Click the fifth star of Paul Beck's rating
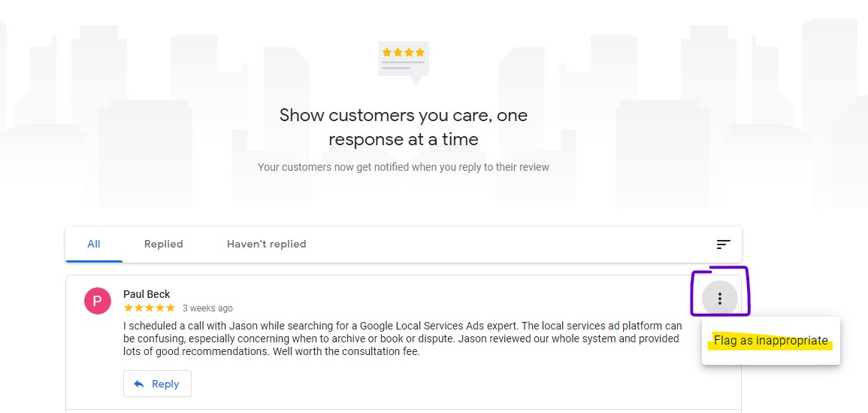The height and width of the screenshot is (413, 868). pos(170,308)
